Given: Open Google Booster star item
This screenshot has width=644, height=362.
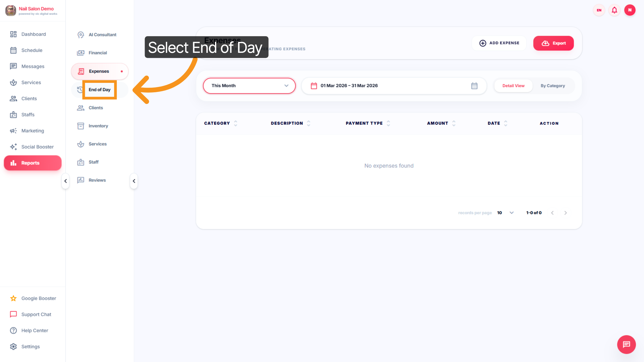Looking at the screenshot, I should coord(38,298).
